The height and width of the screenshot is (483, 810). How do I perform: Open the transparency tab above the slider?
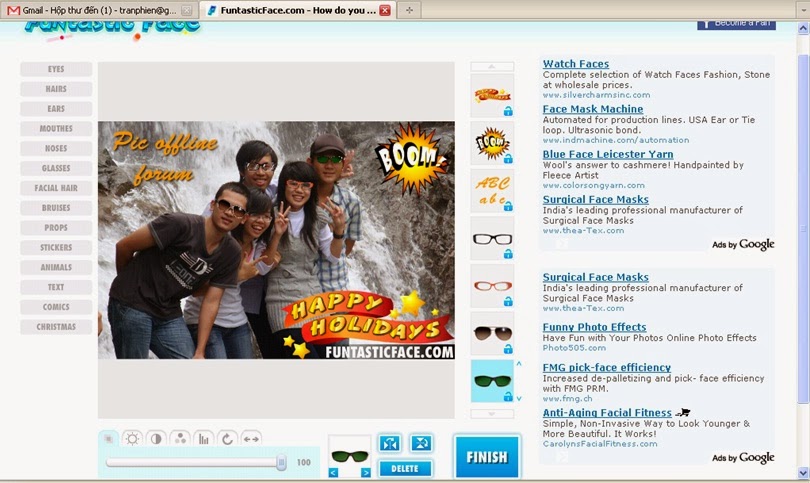click(x=108, y=439)
